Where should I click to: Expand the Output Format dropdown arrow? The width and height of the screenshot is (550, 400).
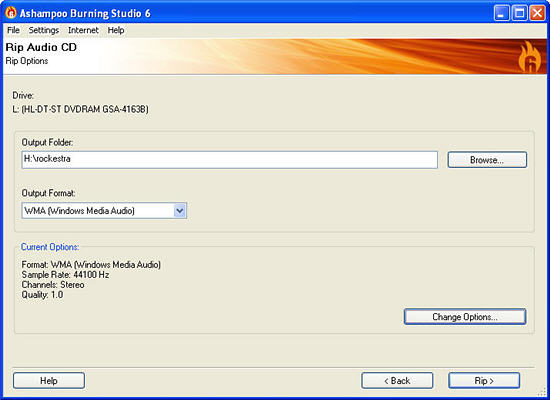coord(180,211)
